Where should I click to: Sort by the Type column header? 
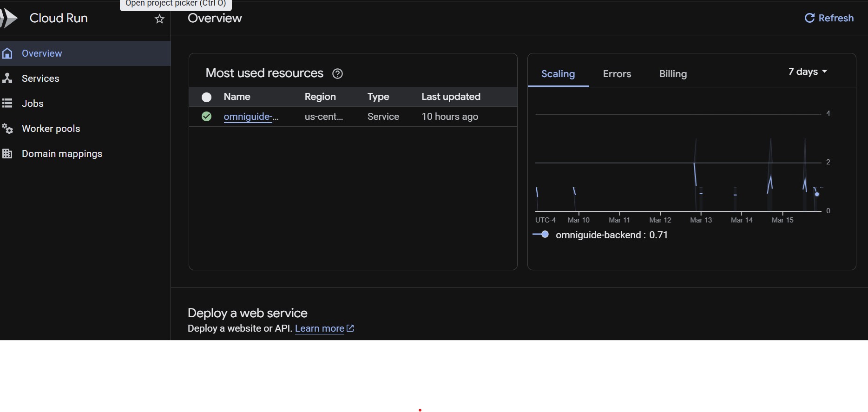[x=378, y=97]
